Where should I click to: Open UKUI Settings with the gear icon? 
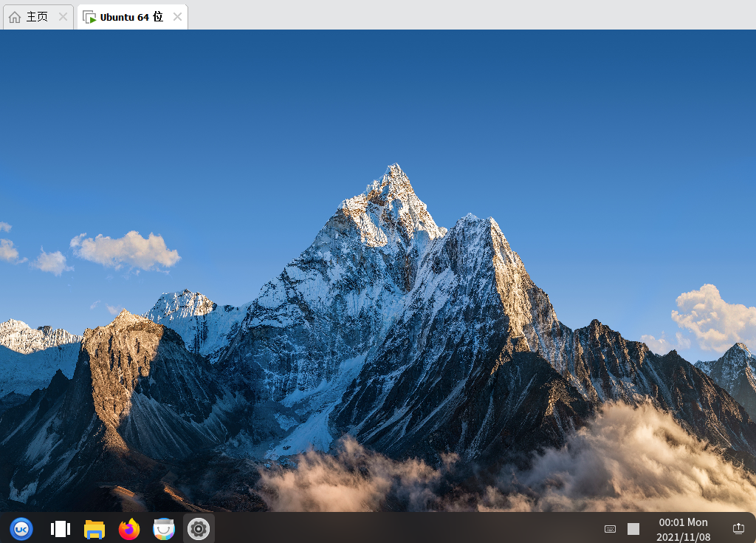tap(199, 529)
